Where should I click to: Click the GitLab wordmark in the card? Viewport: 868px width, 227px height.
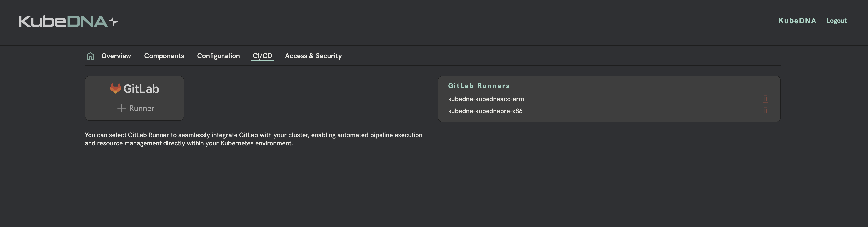(141, 89)
